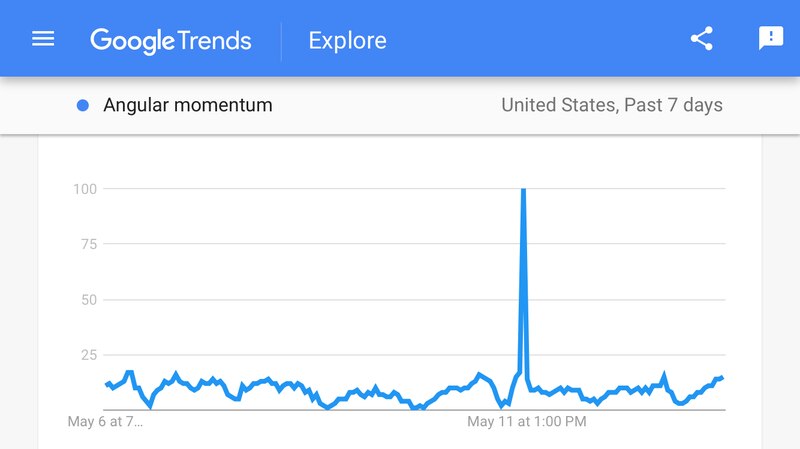
Task: Click the May 11 at 1:00 PM label
Action: (526, 422)
